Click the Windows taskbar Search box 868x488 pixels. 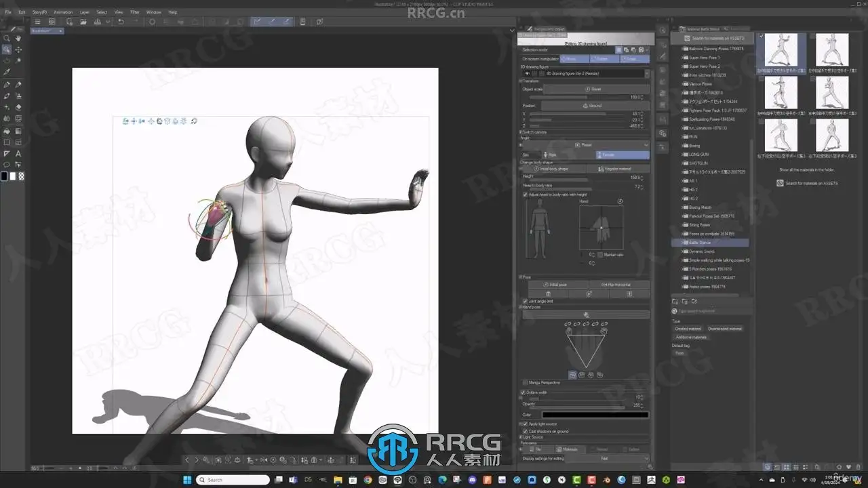(x=233, y=480)
